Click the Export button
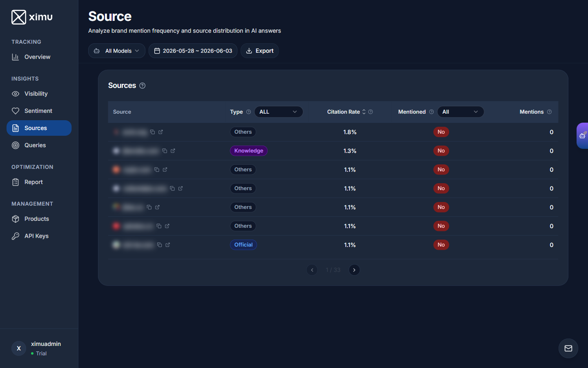The image size is (588, 368). click(260, 51)
